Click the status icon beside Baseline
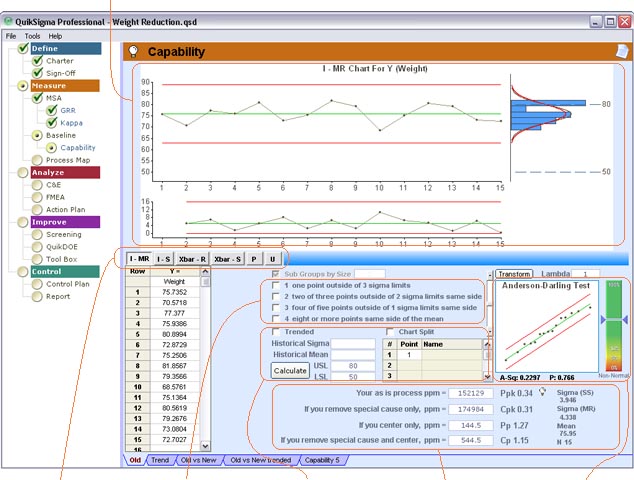 point(37,135)
